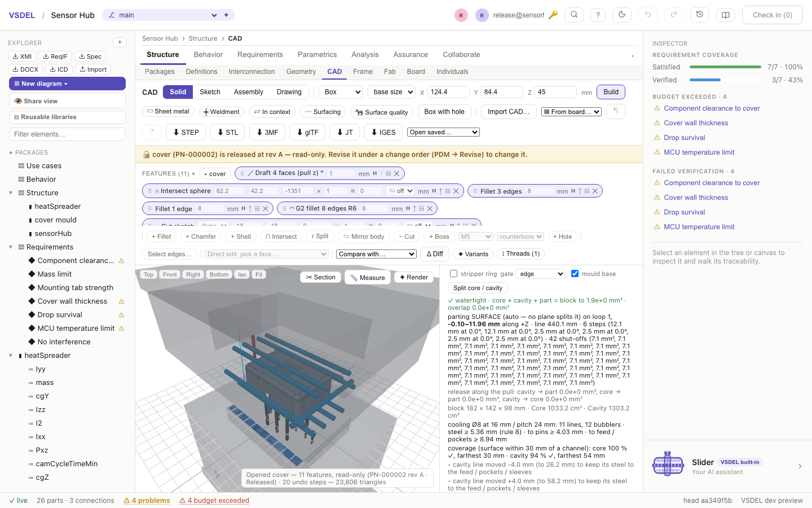812x508 pixels.
Task: Toggle dark mode with the moon icon
Action: tap(622, 15)
